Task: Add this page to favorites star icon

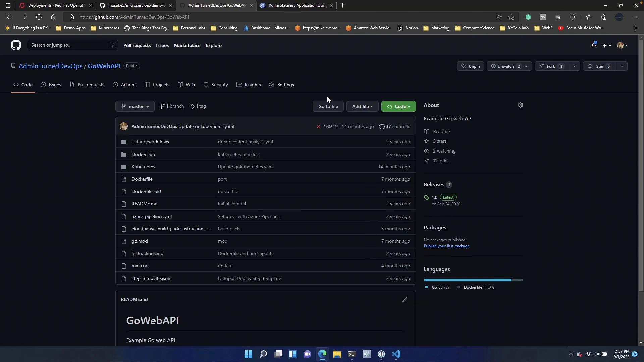Action: (x=511, y=17)
